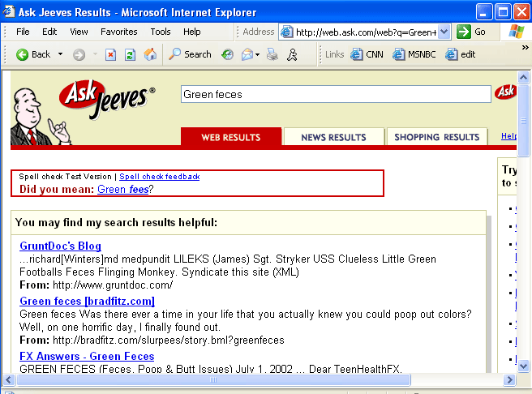This screenshot has height=394, width=532.
Task: Click the grayed Forward arrow button
Action: (x=79, y=54)
